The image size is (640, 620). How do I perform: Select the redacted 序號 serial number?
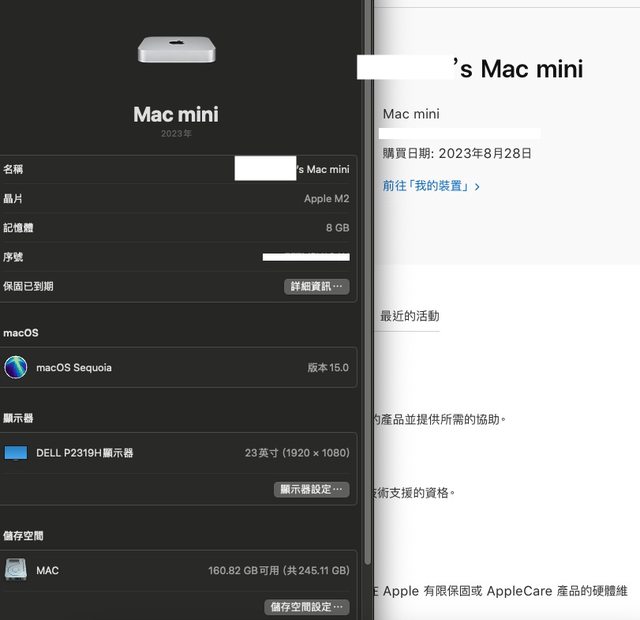306,257
